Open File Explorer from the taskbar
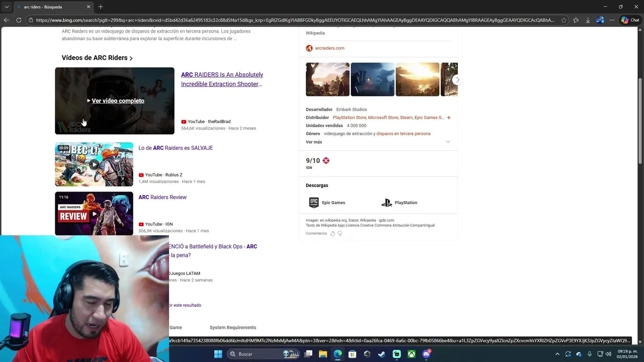This screenshot has height=362, width=644. pos(323,354)
